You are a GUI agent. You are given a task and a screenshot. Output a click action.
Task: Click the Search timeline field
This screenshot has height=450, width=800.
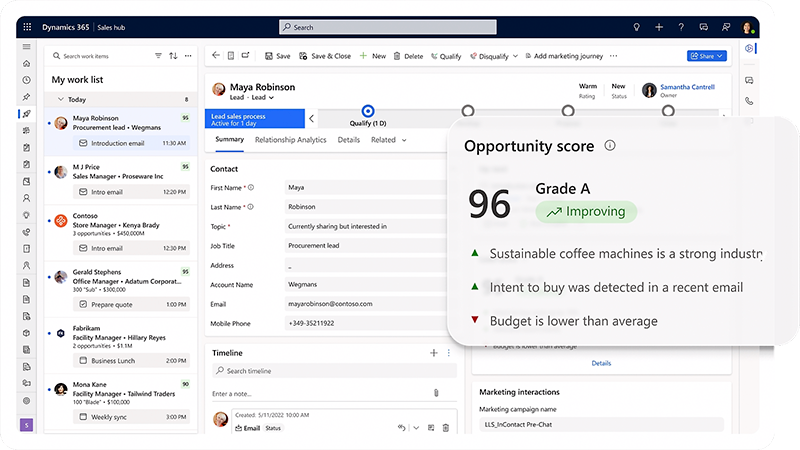click(x=334, y=371)
